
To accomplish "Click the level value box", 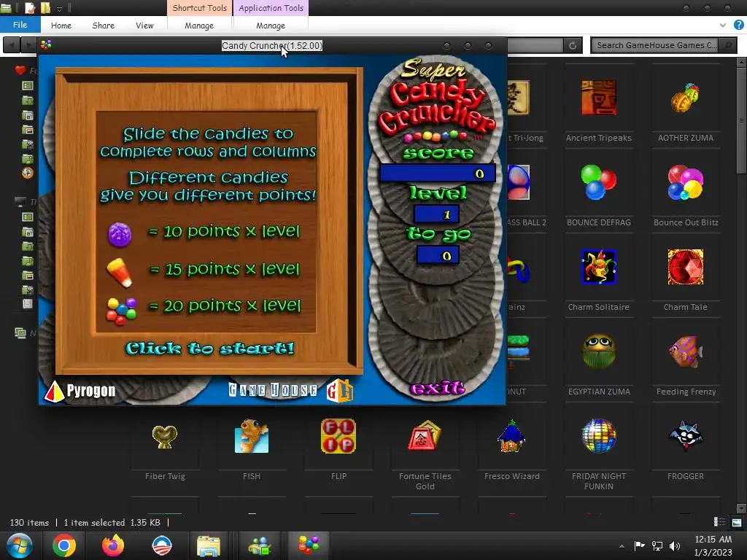I will (x=436, y=214).
